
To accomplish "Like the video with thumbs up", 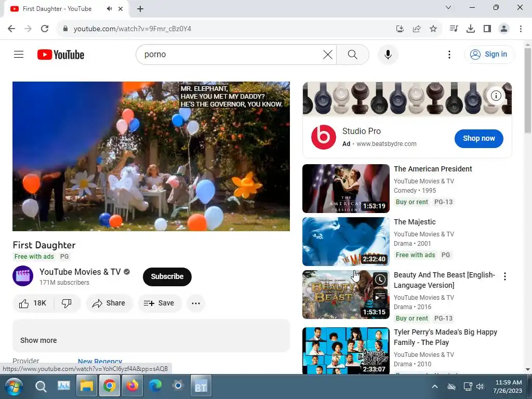I will pos(33,303).
